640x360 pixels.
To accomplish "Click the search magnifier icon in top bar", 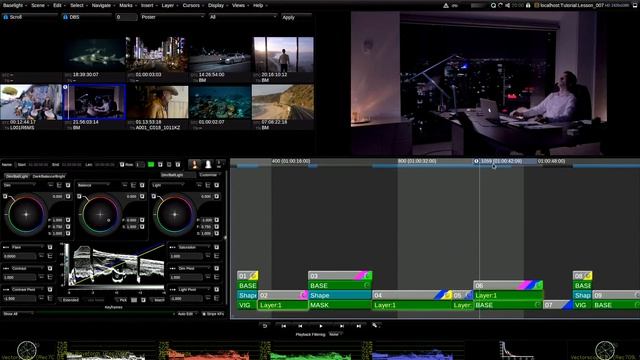I will 493,5.
